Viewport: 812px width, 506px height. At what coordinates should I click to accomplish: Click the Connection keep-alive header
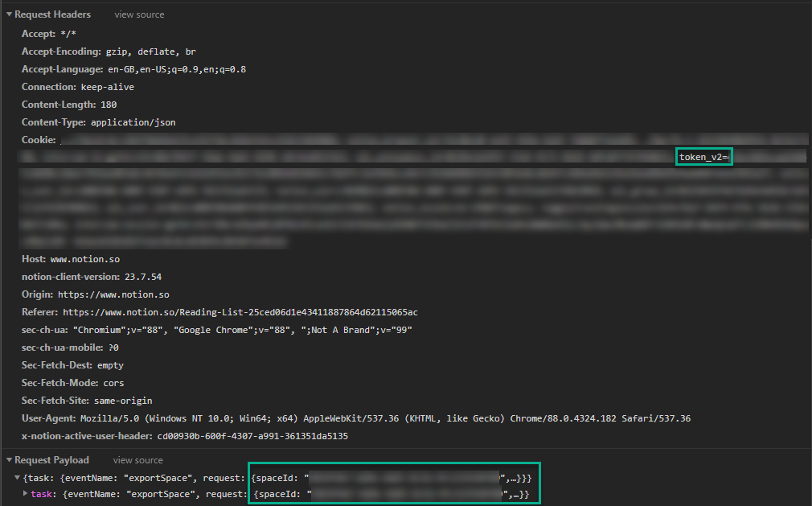[x=78, y=87]
